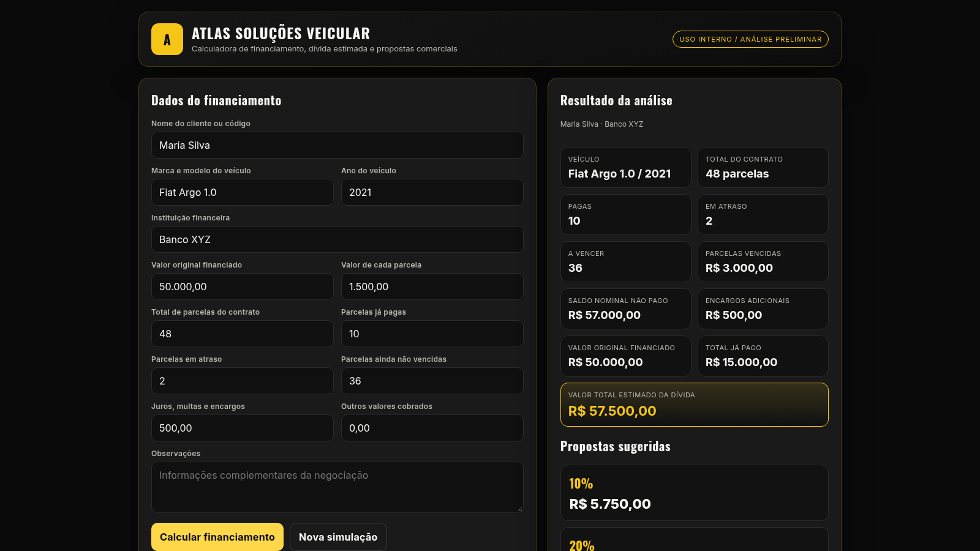Screen dimensions: 980x551
Task: Click the "48 parcelas" total contract card
Action: [763, 167]
